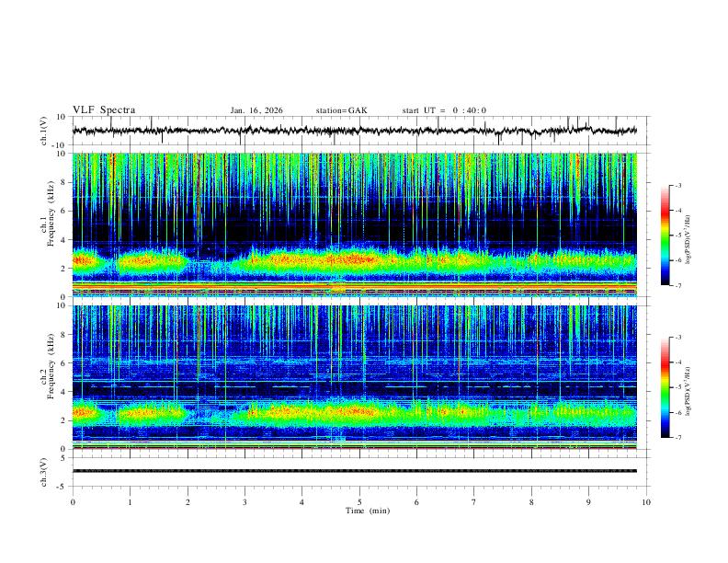728x563 pixels.
Task: Click time axis tick label "3"
Action: pos(245,502)
